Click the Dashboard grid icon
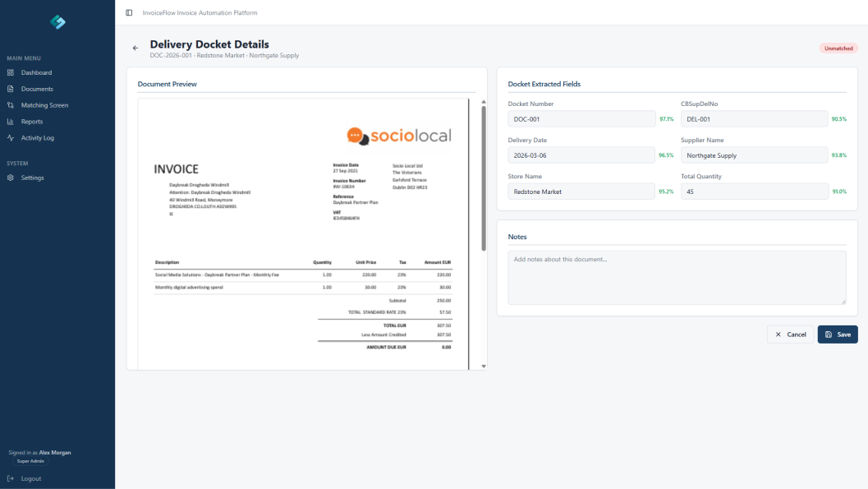The image size is (868, 489). point(11,72)
